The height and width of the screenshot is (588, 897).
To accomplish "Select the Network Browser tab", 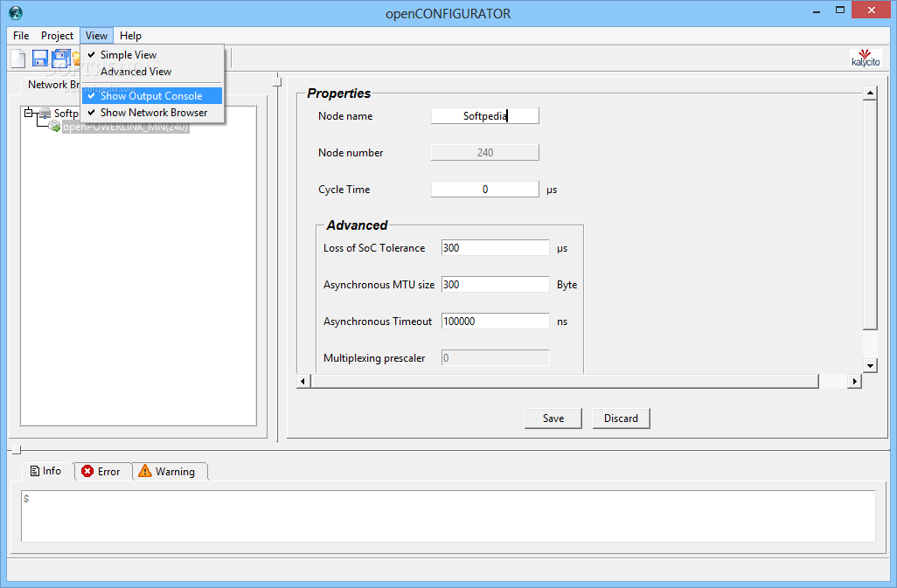I will pos(53,85).
